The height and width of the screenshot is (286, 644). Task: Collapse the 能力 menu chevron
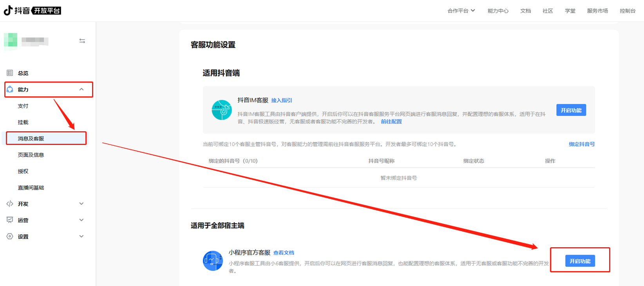click(81, 89)
